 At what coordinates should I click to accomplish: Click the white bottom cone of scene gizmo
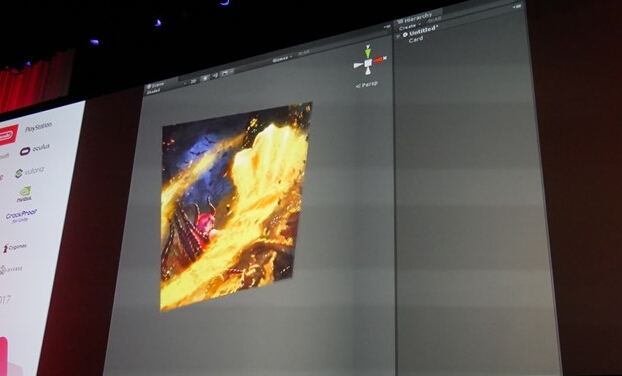click(x=368, y=71)
